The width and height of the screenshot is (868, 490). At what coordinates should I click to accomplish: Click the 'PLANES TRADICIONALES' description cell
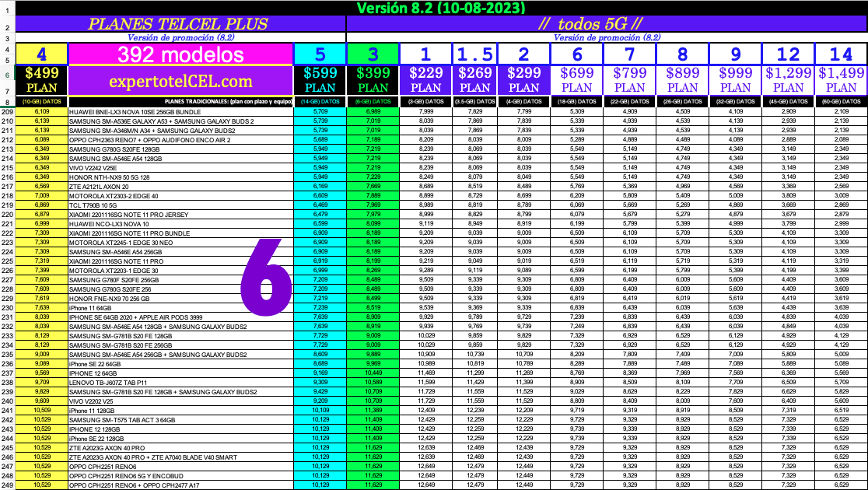click(x=180, y=102)
